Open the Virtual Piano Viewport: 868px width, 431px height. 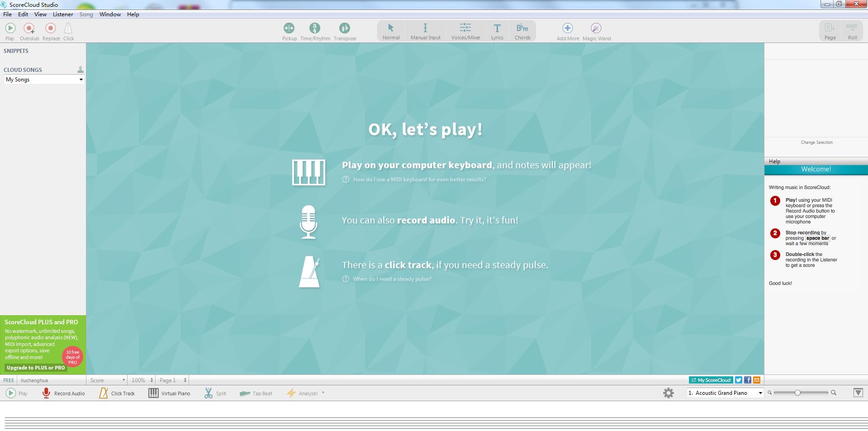(x=169, y=393)
